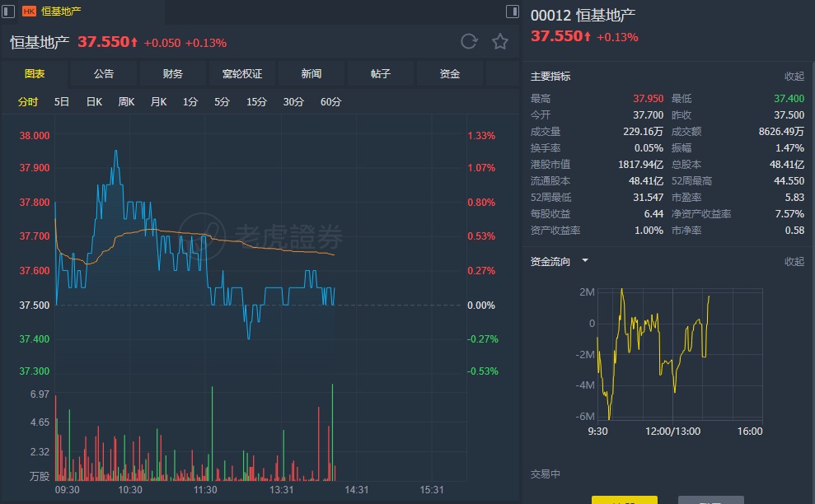Add 恒基地产 to favorites with star
The image size is (815, 504).
[x=500, y=42]
